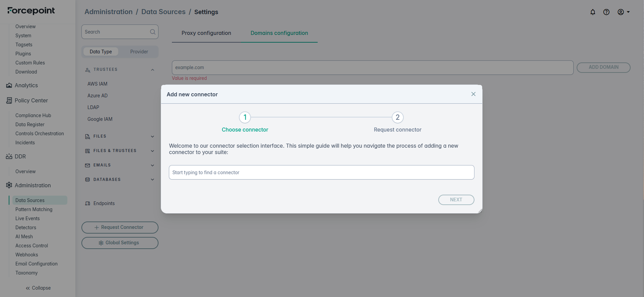Go to step 2 Request connector
This screenshot has height=297, width=644.
[397, 117]
